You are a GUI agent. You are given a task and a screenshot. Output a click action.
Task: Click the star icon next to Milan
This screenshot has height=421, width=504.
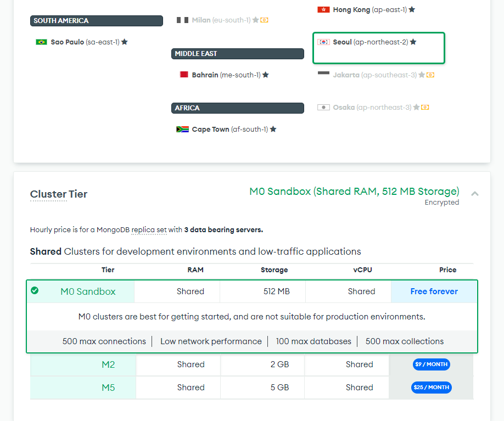255,20
